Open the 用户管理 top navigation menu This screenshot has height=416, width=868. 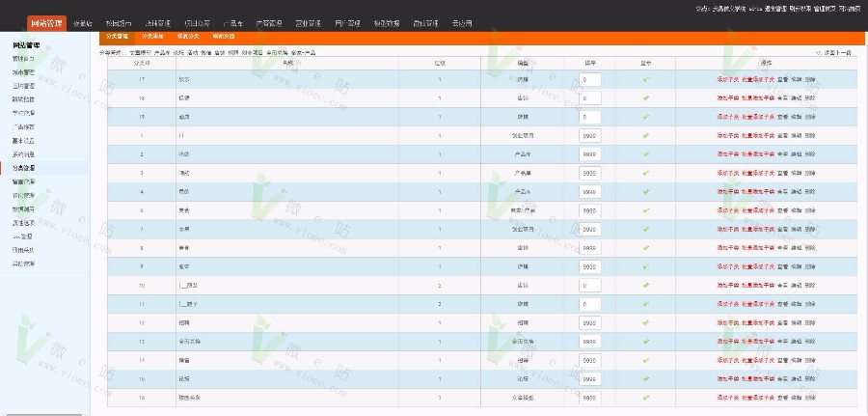(x=347, y=24)
